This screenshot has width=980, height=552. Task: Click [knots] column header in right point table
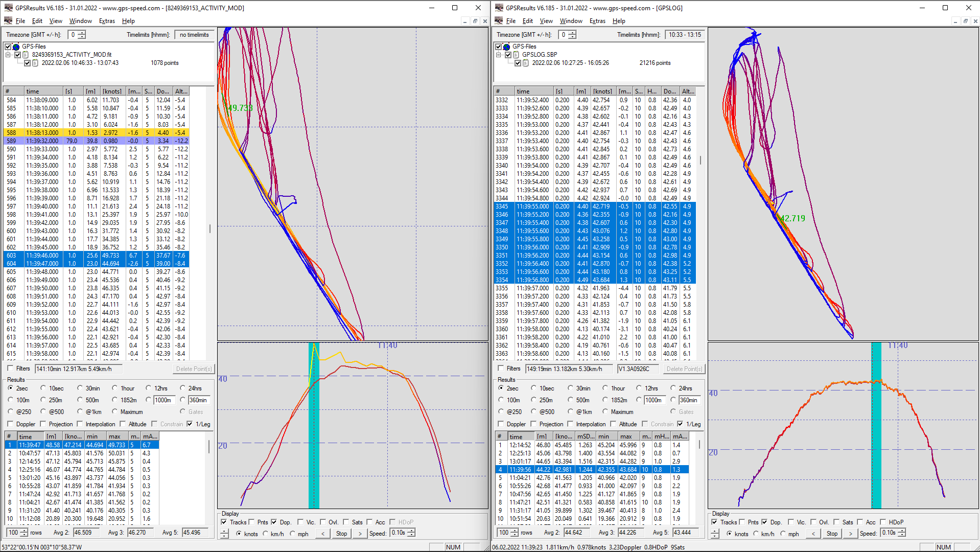[x=603, y=91]
